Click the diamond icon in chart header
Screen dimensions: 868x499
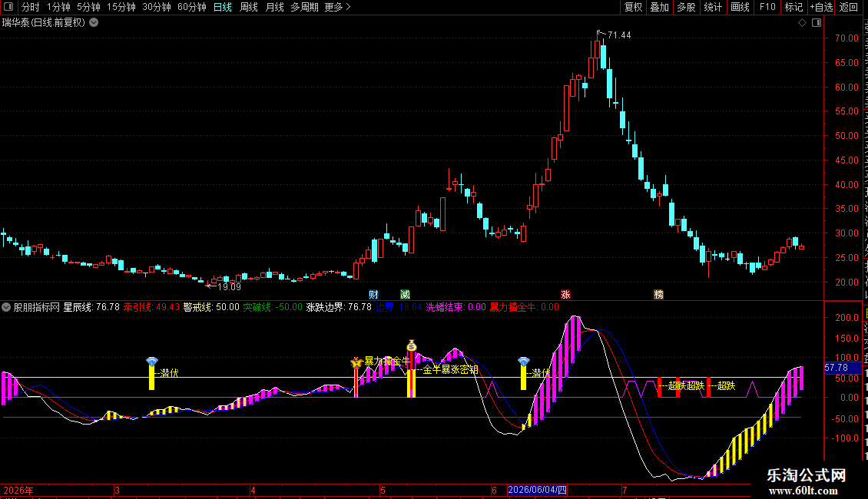coord(802,23)
